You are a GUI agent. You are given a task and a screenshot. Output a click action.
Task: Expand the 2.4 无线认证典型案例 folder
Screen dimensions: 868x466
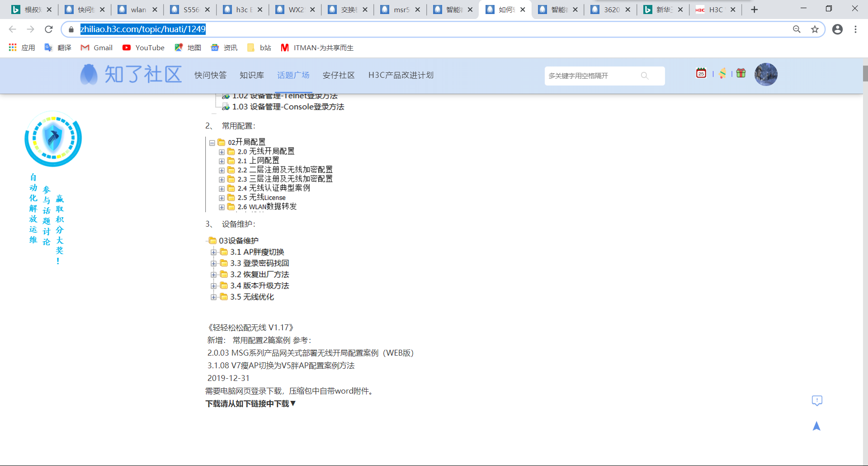tap(222, 189)
